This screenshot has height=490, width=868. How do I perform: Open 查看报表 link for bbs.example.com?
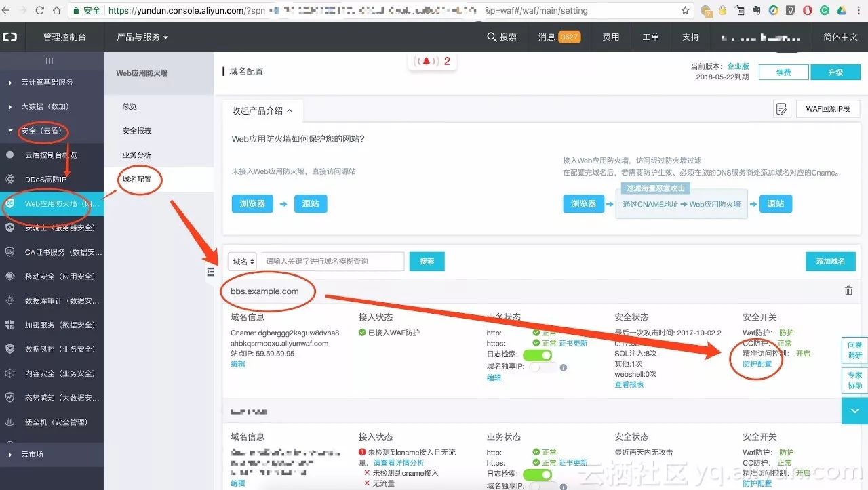click(629, 384)
